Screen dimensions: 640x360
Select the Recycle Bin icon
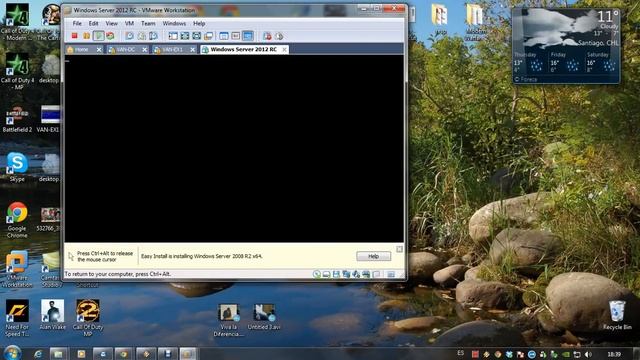[617, 315]
